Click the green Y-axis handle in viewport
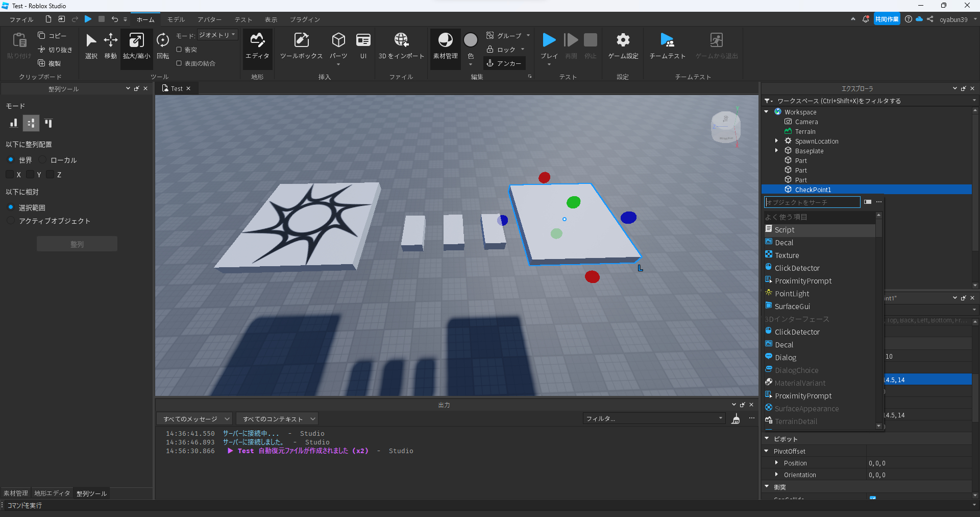Viewport: 980px width, 517px height. click(x=574, y=202)
